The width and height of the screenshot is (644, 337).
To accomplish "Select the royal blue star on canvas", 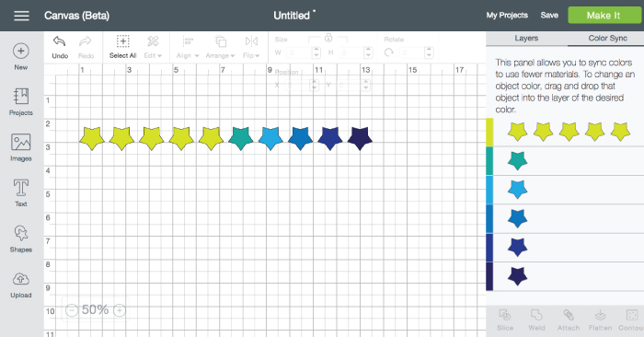I will click(x=330, y=138).
